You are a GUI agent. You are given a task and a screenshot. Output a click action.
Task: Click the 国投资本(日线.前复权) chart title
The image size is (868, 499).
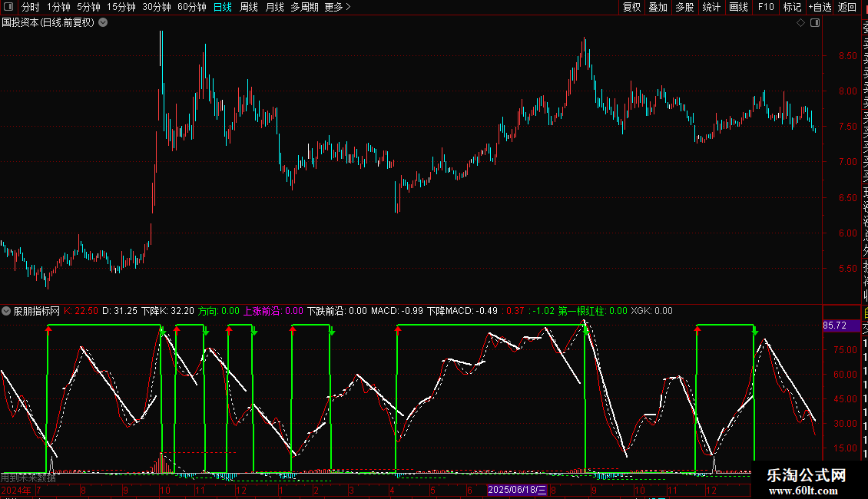[48, 23]
